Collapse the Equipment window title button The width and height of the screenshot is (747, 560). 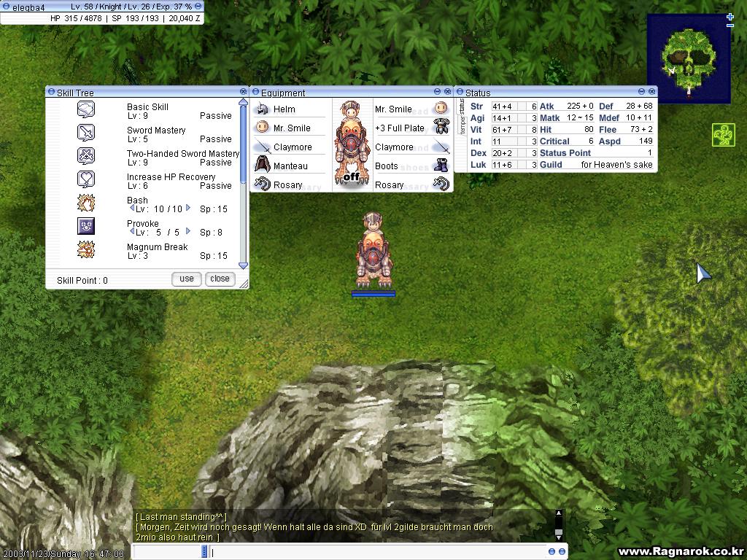tap(255, 92)
